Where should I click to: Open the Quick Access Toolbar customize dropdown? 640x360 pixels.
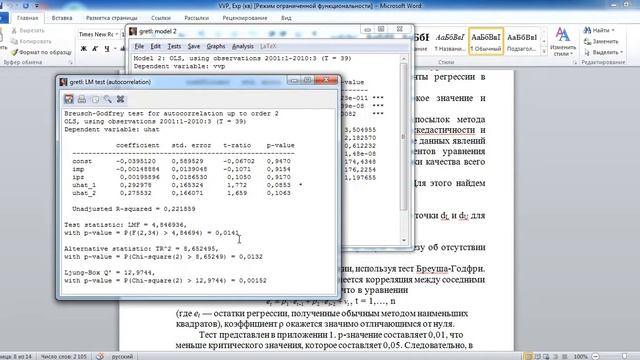[37, 6]
